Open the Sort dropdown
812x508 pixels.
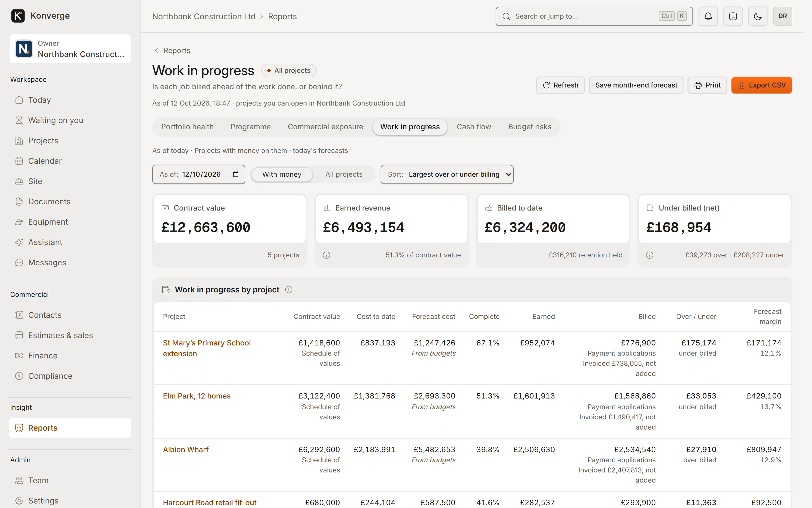[447, 174]
